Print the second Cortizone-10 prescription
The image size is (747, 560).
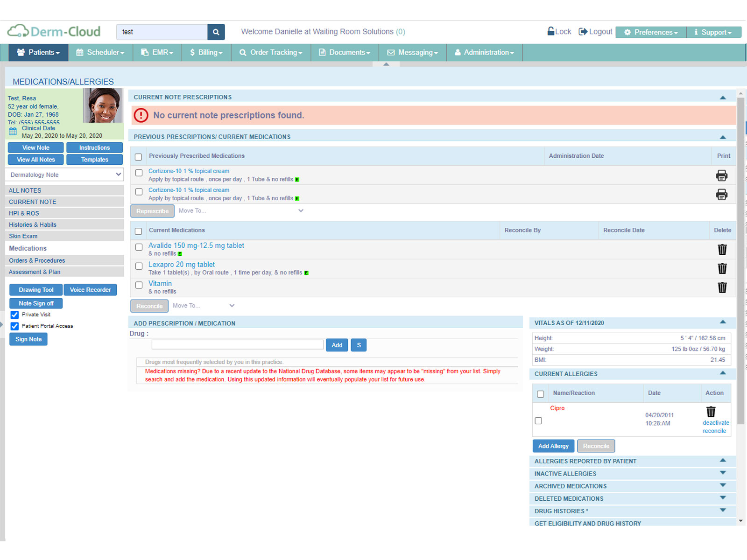click(x=721, y=195)
